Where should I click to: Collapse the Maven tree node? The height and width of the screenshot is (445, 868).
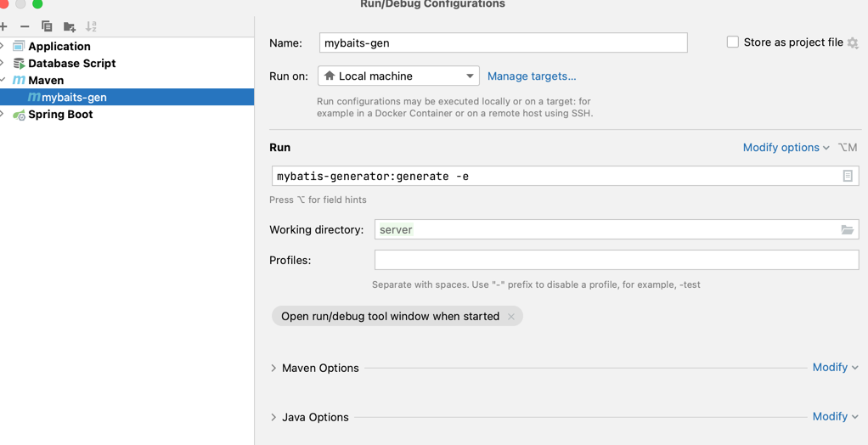pyautogui.click(x=3, y=81)
